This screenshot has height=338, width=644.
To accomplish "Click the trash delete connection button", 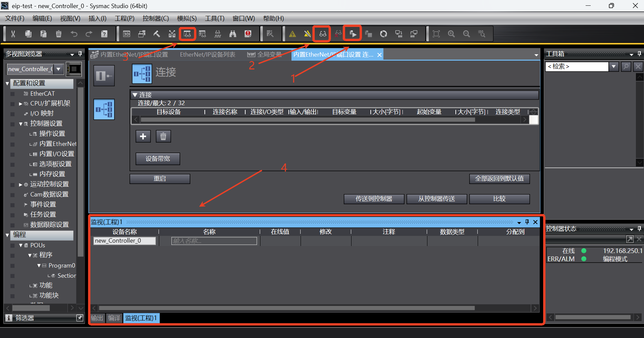I will pos(163,136).
